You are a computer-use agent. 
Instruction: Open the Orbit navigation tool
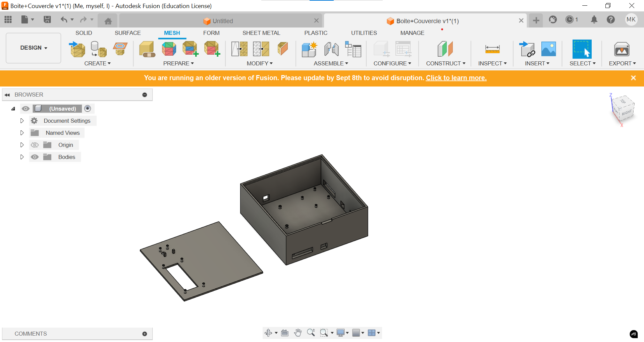268,333
